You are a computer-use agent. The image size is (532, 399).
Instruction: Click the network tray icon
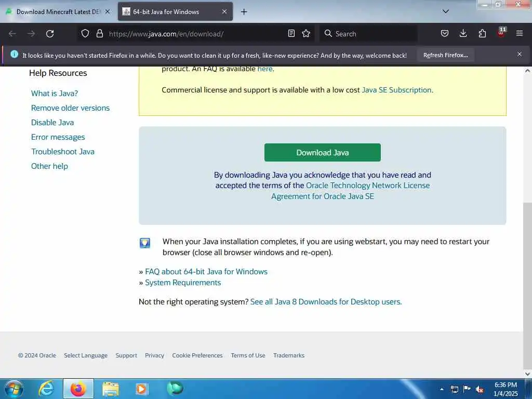[454, 389]
